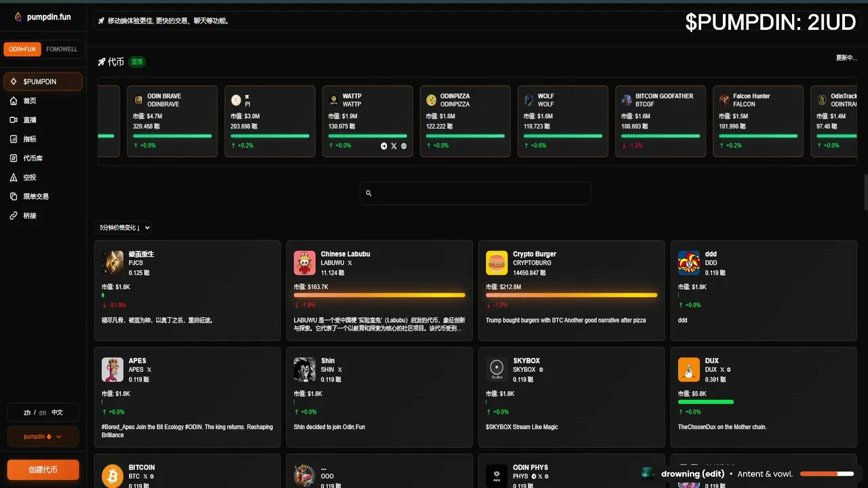Expand the pumpdin account dropdown
Image resolution: width=868 pixels, height=488 pixels.
coord(43,436)
